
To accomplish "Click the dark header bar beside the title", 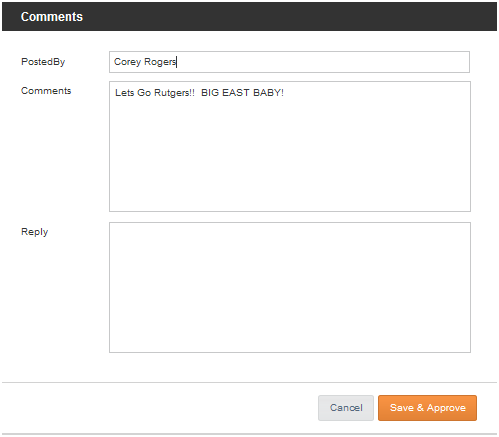I will [x=290, y=17].
